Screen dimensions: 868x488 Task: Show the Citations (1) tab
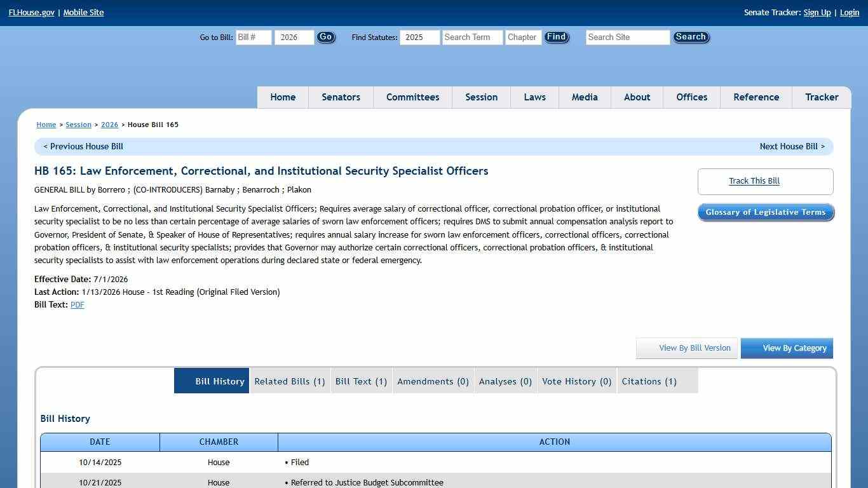point(649,381)
